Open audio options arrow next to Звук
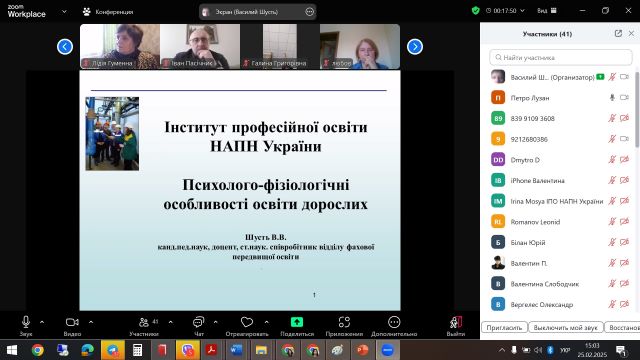 (42, 322)
